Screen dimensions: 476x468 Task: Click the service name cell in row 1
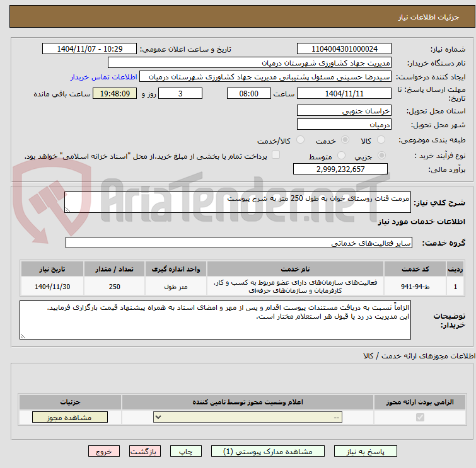click(296, 287)
